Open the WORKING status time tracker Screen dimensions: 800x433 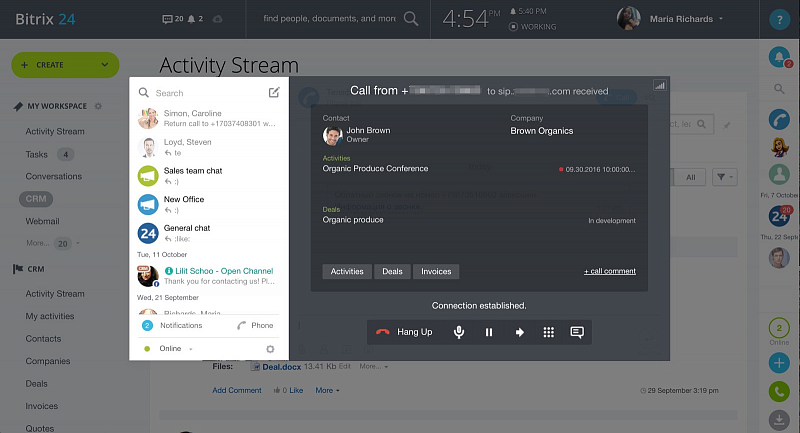click(533, 27)
